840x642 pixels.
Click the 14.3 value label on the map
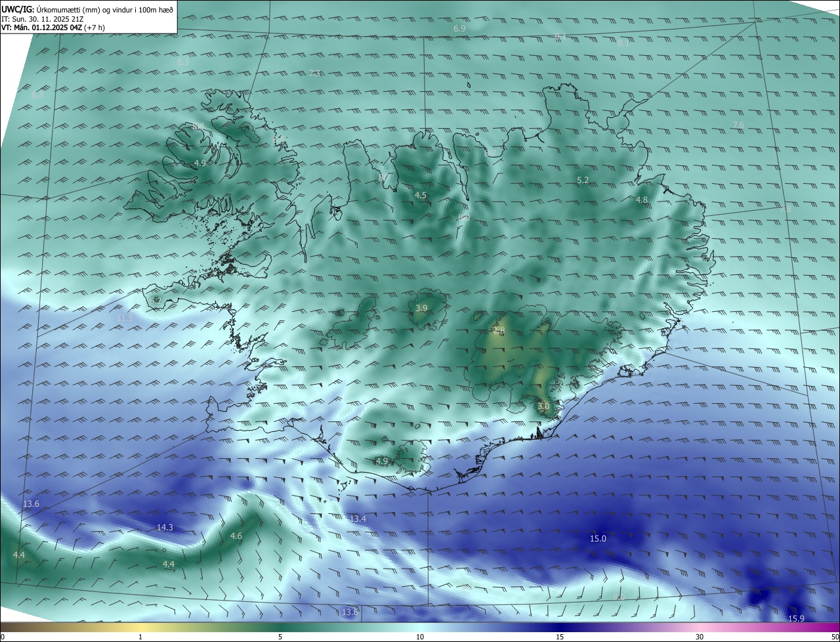(x=165, y=528)
